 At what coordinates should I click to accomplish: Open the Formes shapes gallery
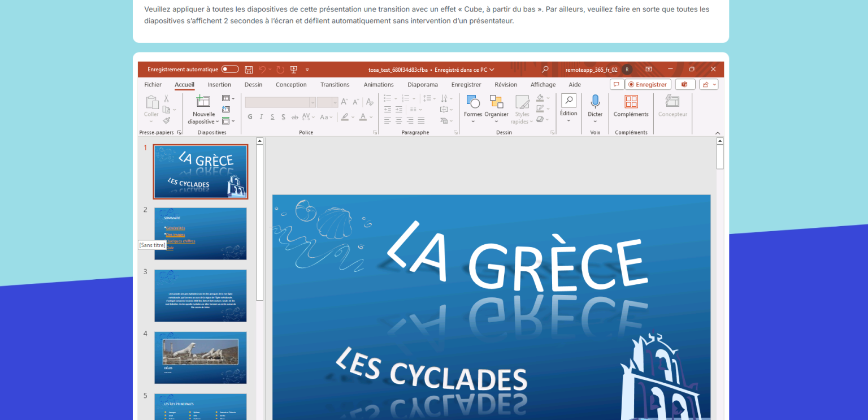tap(473, 102)
